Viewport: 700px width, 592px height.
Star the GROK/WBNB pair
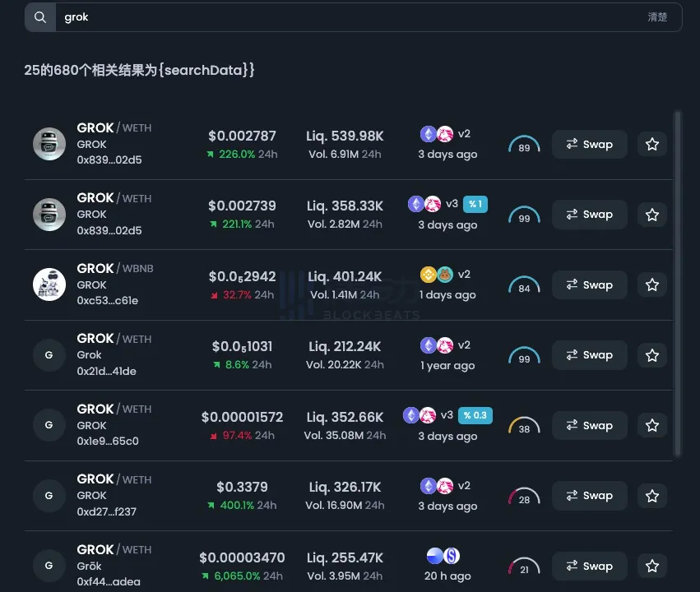pos(652,285)
